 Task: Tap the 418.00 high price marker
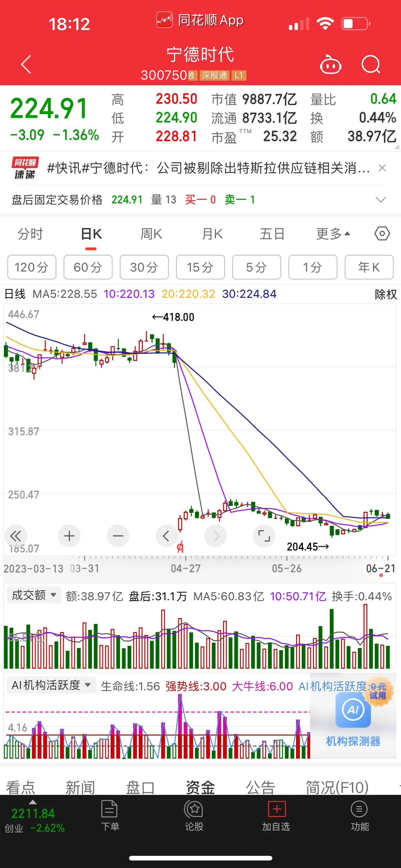(173, 317)
